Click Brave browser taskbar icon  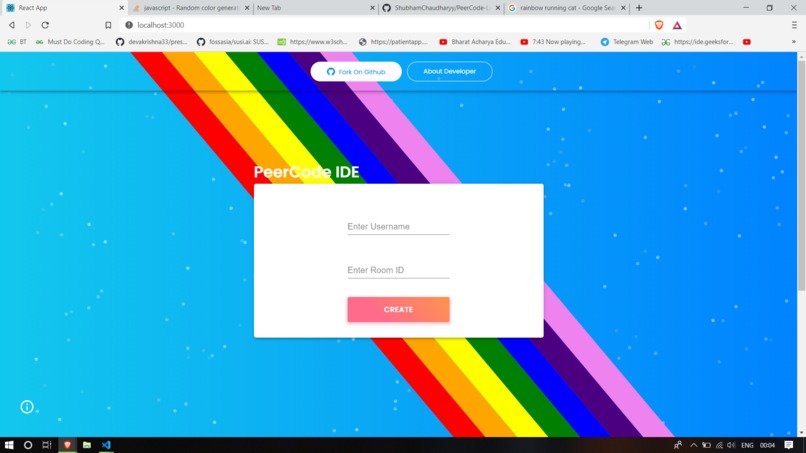[67, 445]
